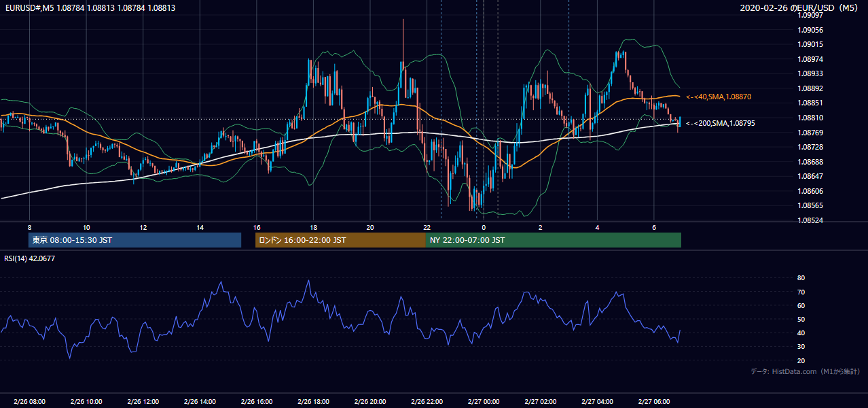The height and width of the screenshot is (408, 868).
Task: Click time label '2/27 02:00'
Action: (541, 402)
